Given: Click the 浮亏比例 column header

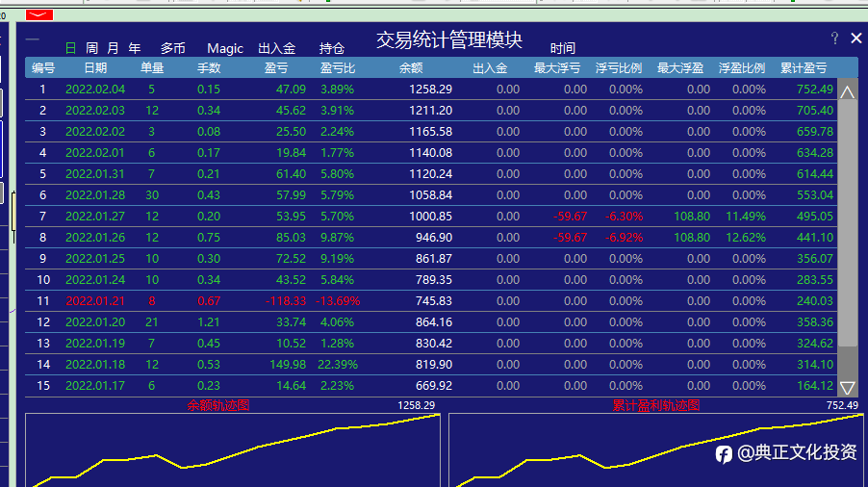Looking at the screenshot, I should click(x=619, y=68).
